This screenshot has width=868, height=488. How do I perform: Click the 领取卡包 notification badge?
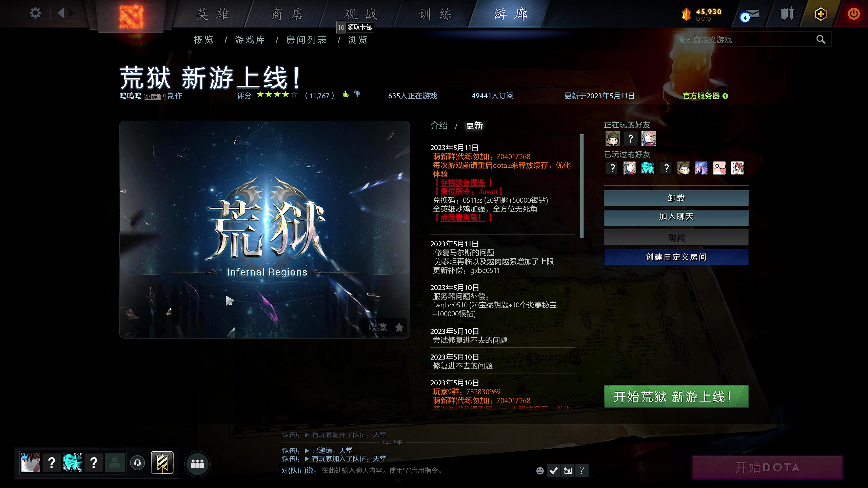click(355, 27)
